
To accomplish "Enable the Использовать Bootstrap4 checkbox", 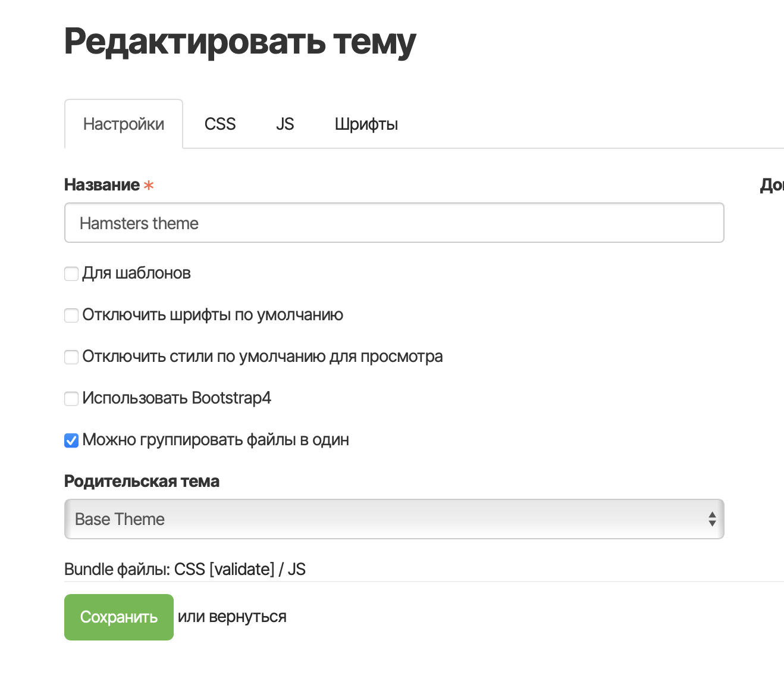I will 71,399.
